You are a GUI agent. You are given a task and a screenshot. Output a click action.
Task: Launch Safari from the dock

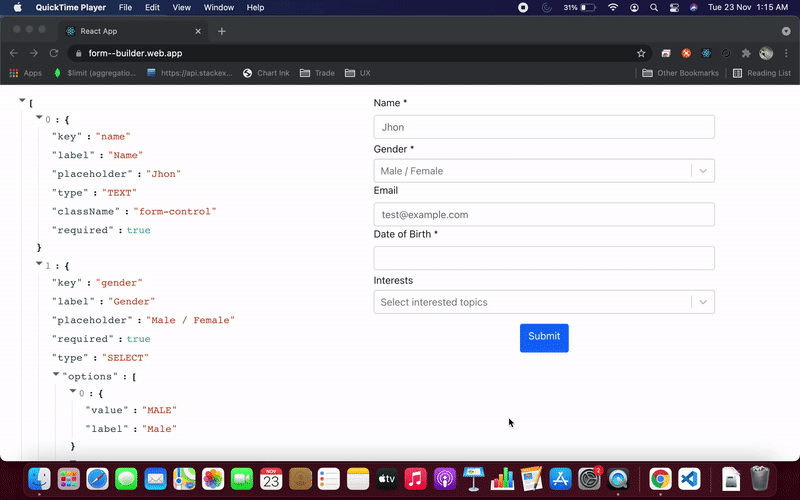coord(97,480)
